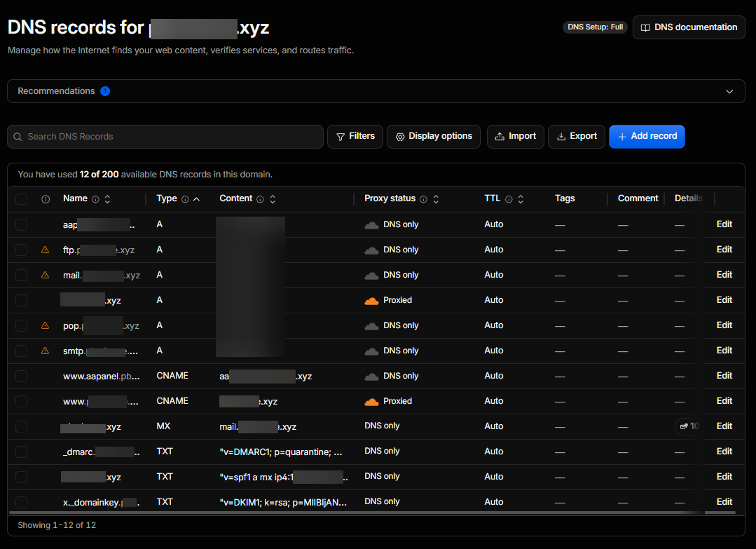This screenshot has width=756, height=549.
Task: Click grey cloud on www.aapanel CNAME
Action: [x=371, y=377]
